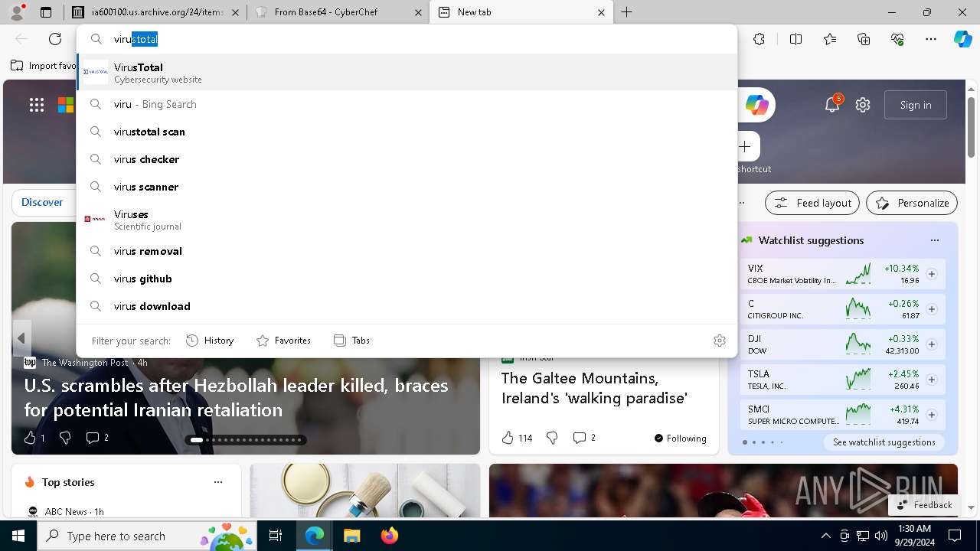Dislike the Galtee Mountains article
The width and height of the screenshot is (980, 551).
coord(552,438)
